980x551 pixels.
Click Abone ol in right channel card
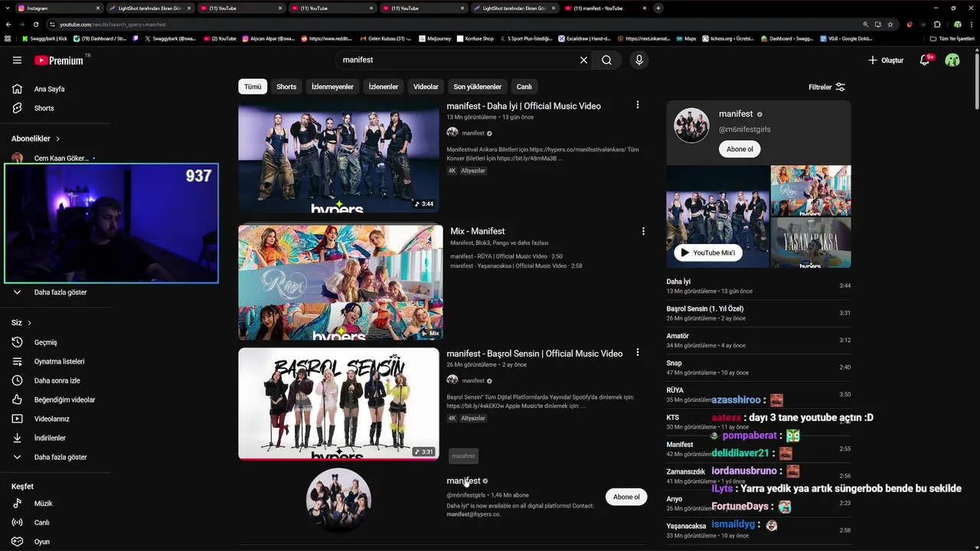(x=740, y=149)
